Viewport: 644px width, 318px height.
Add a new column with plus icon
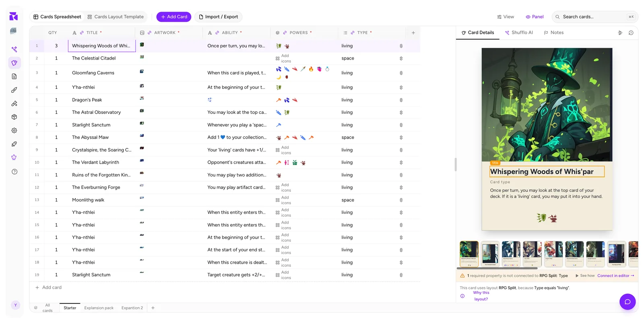coord(413,33)
